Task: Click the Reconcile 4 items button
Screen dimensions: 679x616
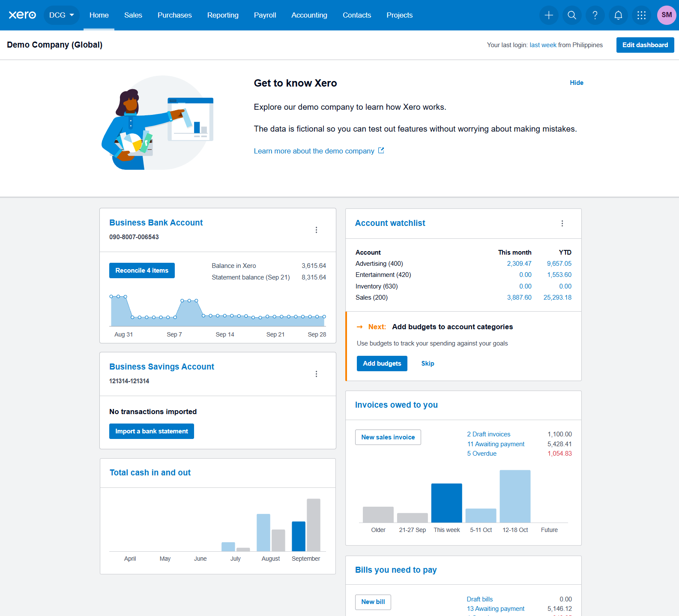Action: (142, 270)
